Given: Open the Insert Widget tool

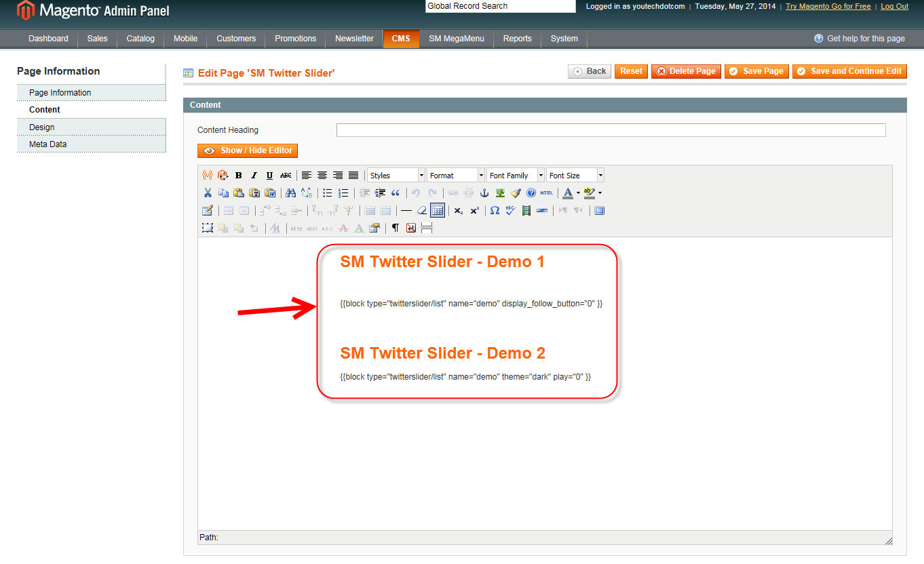Looking at the screenshot, I should [x=223, y=176].
